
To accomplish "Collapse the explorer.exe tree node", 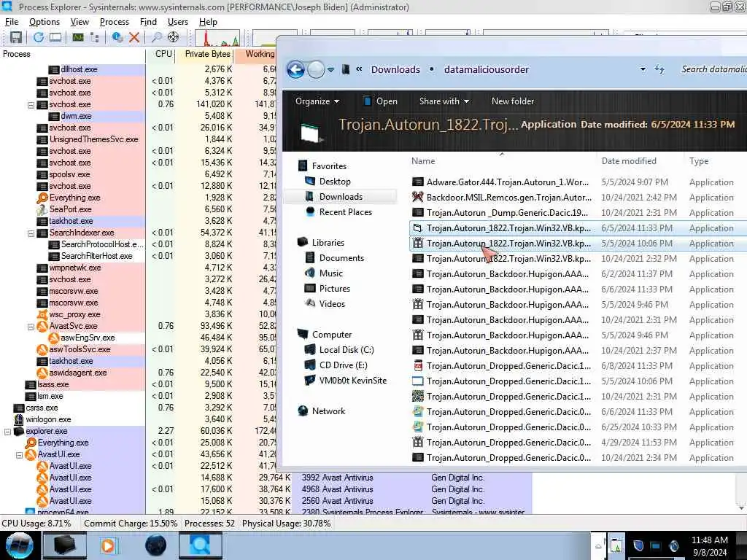I will point(7,432).
